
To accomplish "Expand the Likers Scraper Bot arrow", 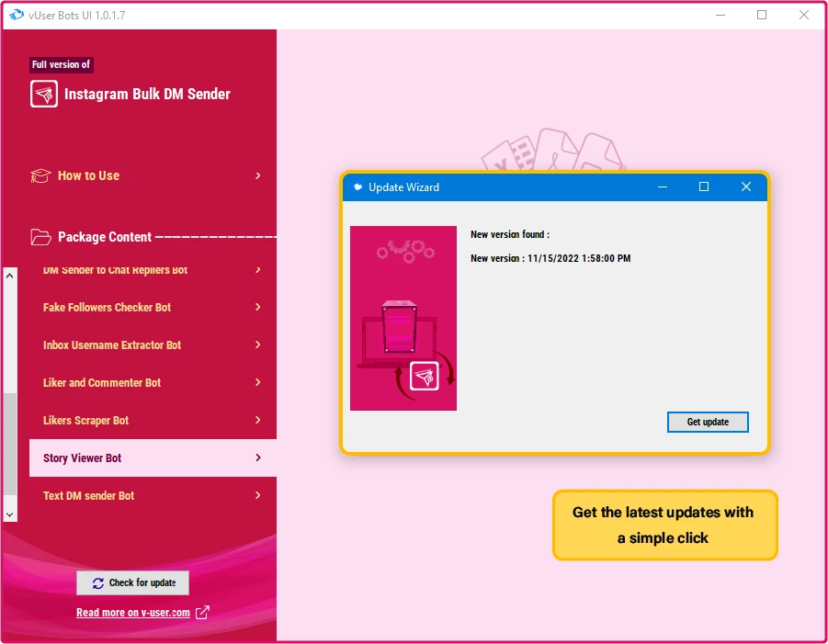I will pyautogui.click(x=258, y=420).
